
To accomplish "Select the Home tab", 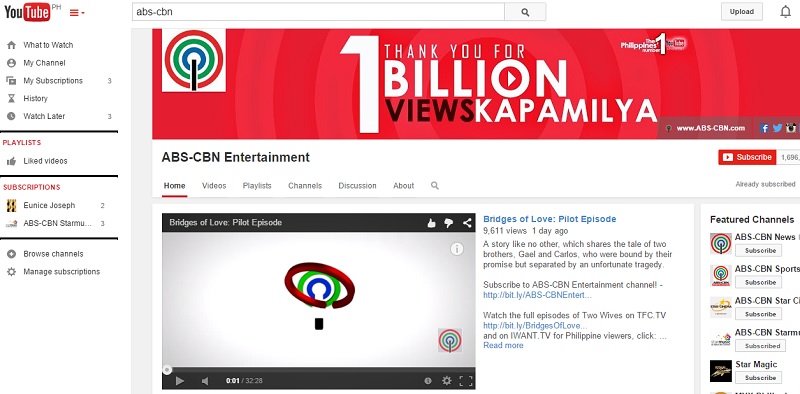I will point(174,186).
